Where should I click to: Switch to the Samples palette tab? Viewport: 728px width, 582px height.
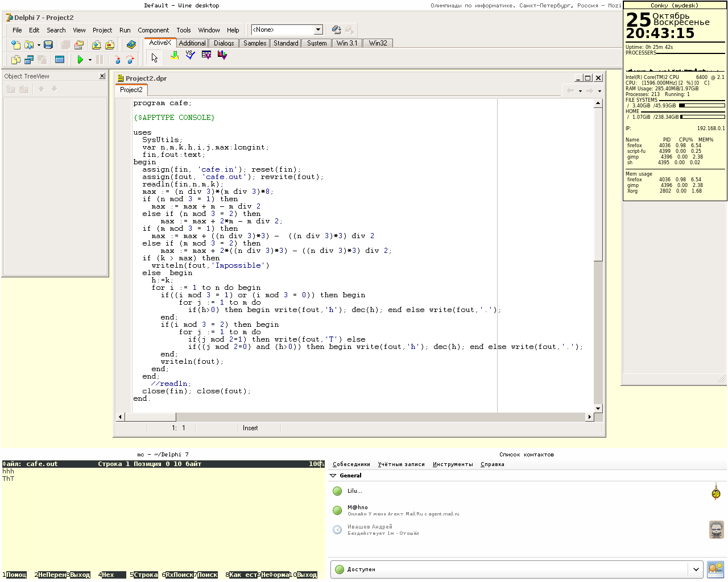coord(255,43)
